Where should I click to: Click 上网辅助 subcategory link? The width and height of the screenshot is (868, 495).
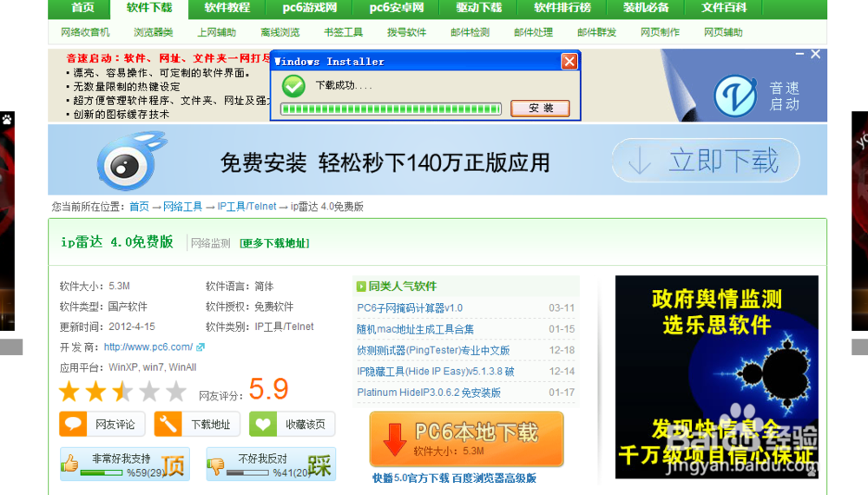[216, 32]
